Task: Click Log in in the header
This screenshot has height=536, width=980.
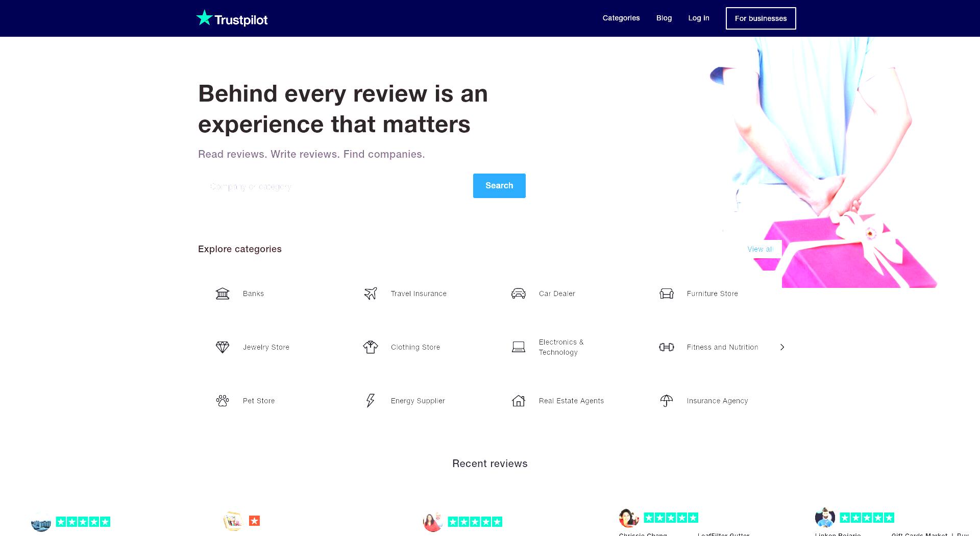Action: 698,18
